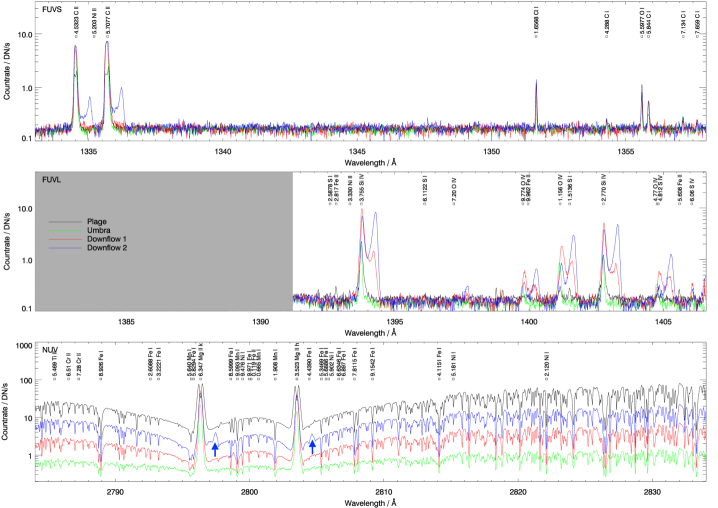Click the '5.203 Ni II' line label

(95, 21)
